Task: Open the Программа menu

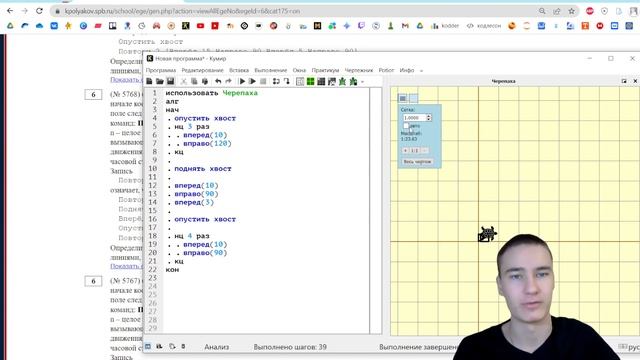Action: coord(161,70)
